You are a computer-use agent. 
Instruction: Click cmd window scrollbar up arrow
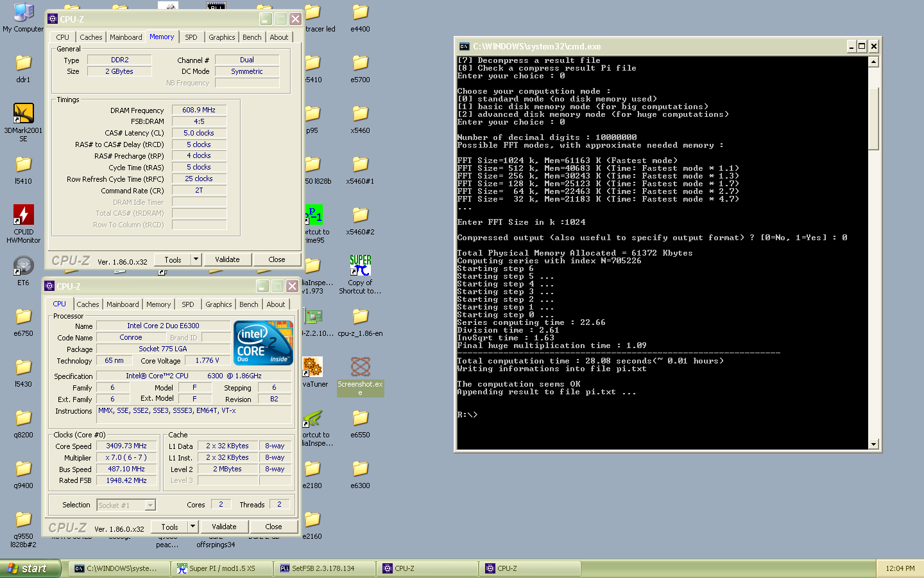pyautogui.click(x=873, y=62)
